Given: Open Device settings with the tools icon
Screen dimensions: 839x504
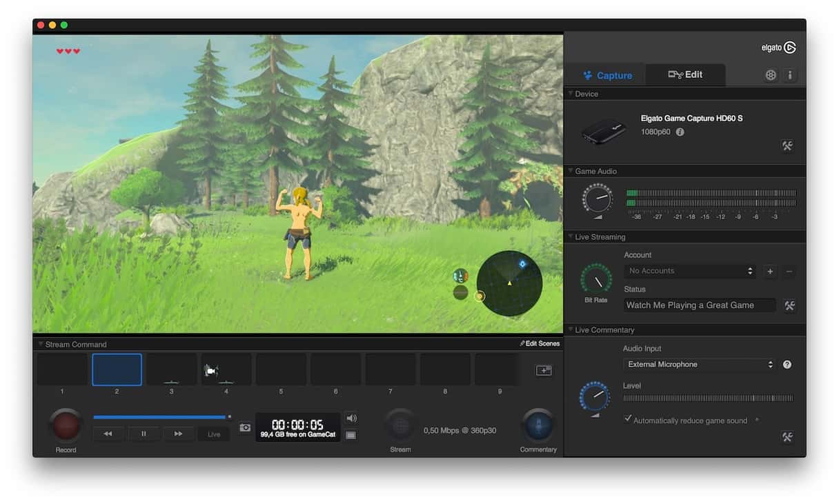Looking at the screenshot, I should [787, 145].
